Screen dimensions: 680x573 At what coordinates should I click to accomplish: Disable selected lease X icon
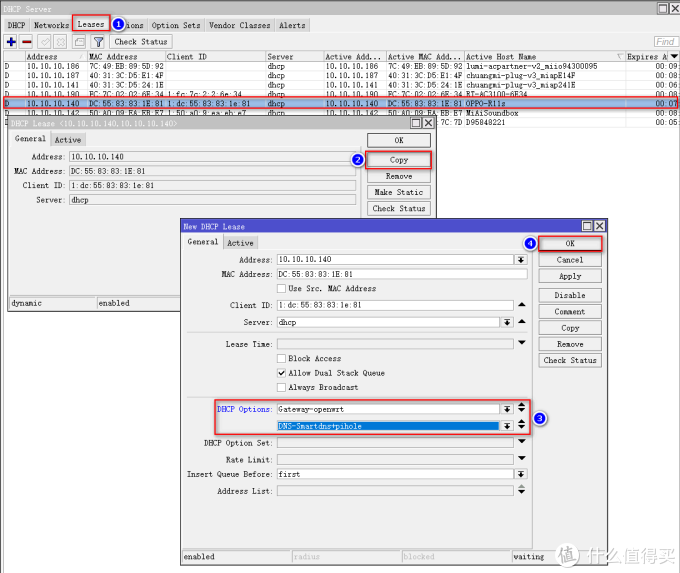60,42
